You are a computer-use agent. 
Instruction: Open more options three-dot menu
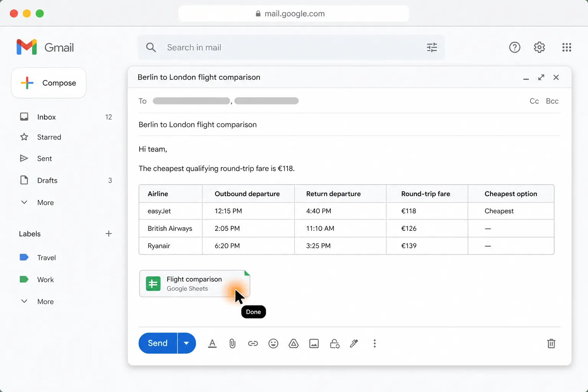pyautogui.click(x=374, y=343)
